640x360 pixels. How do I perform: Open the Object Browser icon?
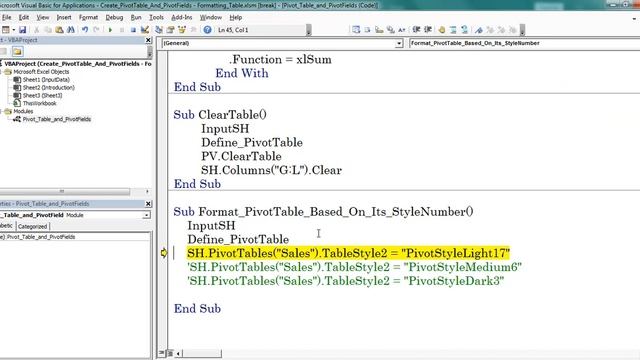tap(182, 30)
